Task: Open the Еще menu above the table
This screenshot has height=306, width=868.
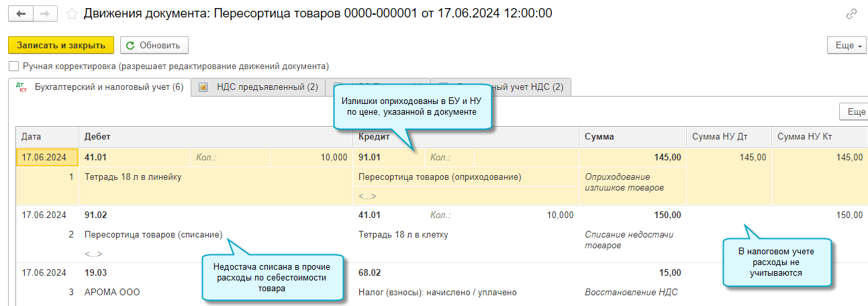Action: 854,112
